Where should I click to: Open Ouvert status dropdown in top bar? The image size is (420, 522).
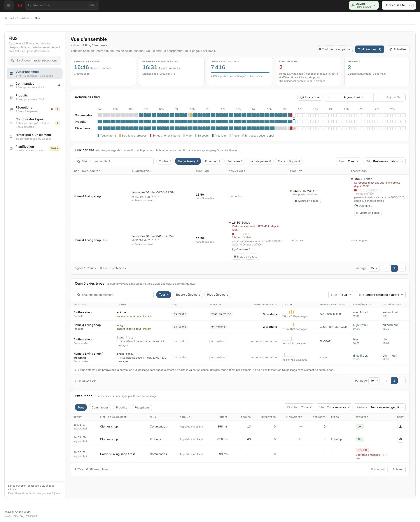[x=364, y=5]
